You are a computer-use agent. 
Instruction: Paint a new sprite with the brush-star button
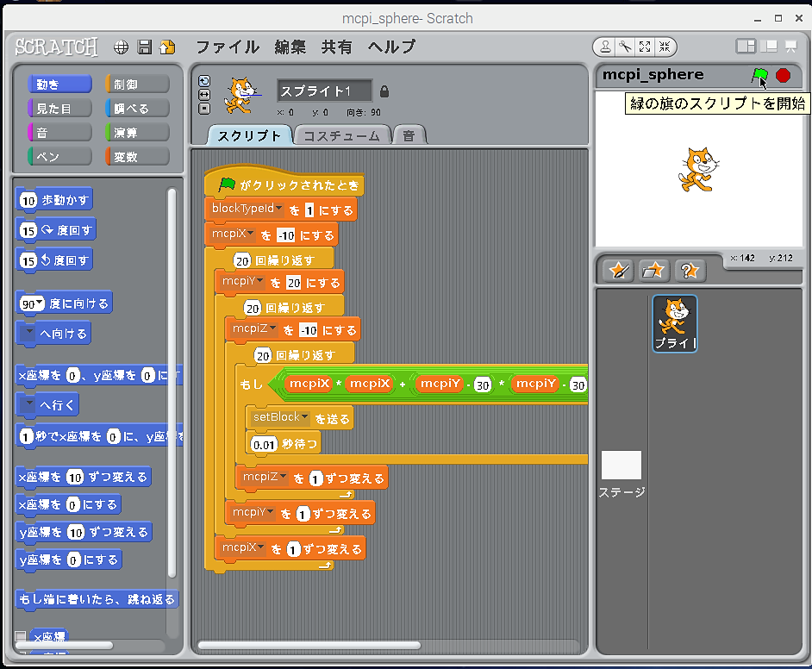[618, 271]
